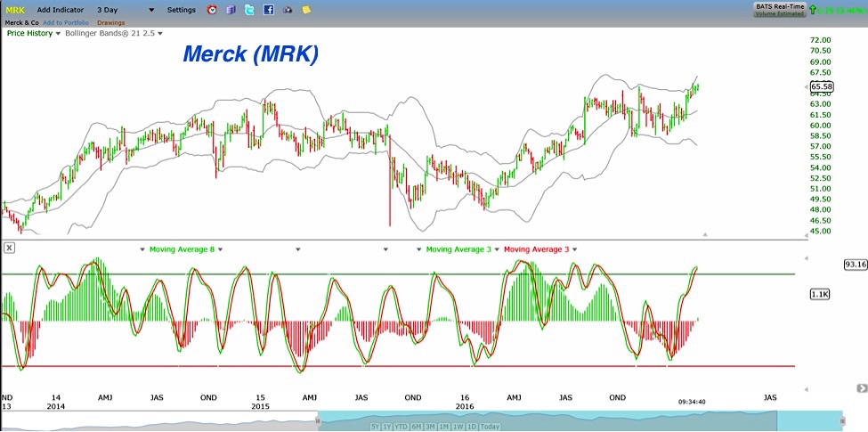Screen dimensions: 868x432
Task: Open the yellow sticky note icon
Action: coord(306,10)
